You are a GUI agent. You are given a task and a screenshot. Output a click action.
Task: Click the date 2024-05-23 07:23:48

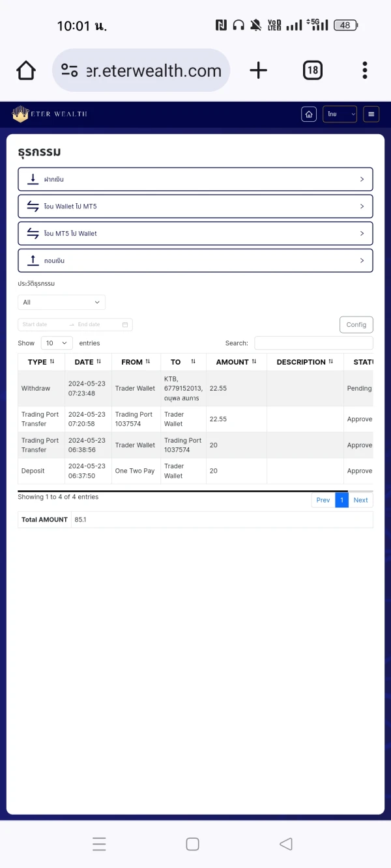pos(87,388)
